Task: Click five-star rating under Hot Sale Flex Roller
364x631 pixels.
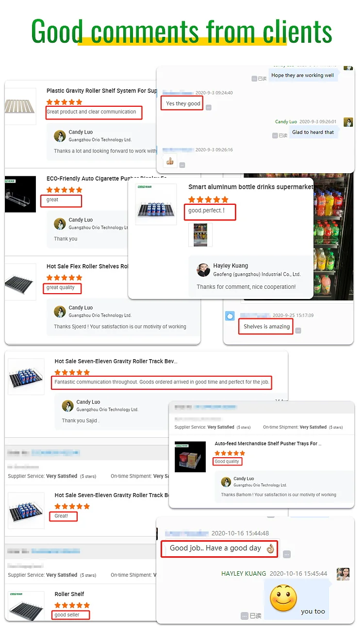Action: coord(64,278)
